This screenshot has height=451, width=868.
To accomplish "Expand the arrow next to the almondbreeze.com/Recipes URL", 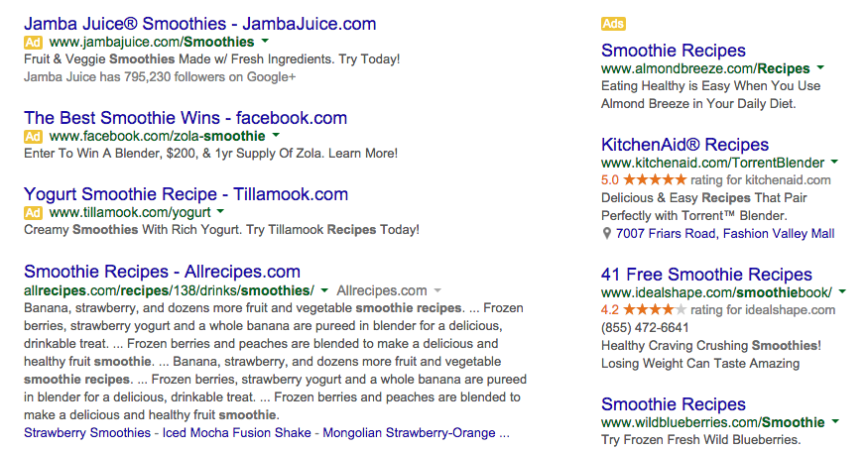I will (820, 69).
